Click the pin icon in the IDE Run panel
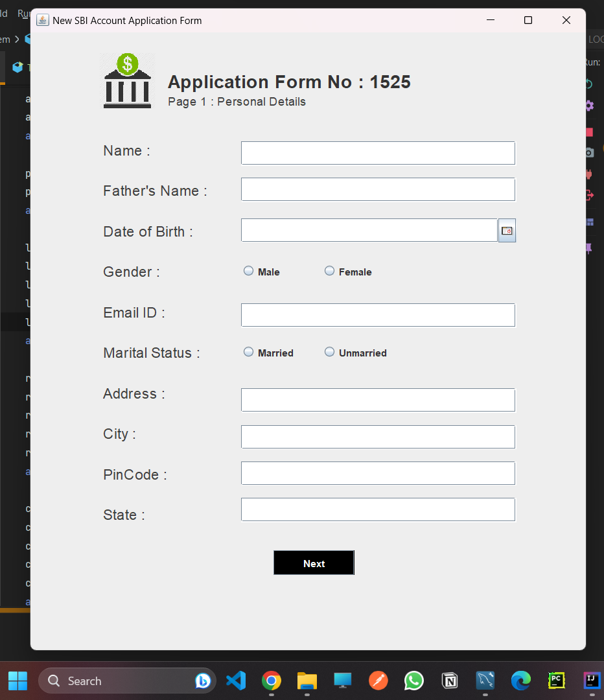This screenshot has height=700, width=604. click(x=589, y=249)
